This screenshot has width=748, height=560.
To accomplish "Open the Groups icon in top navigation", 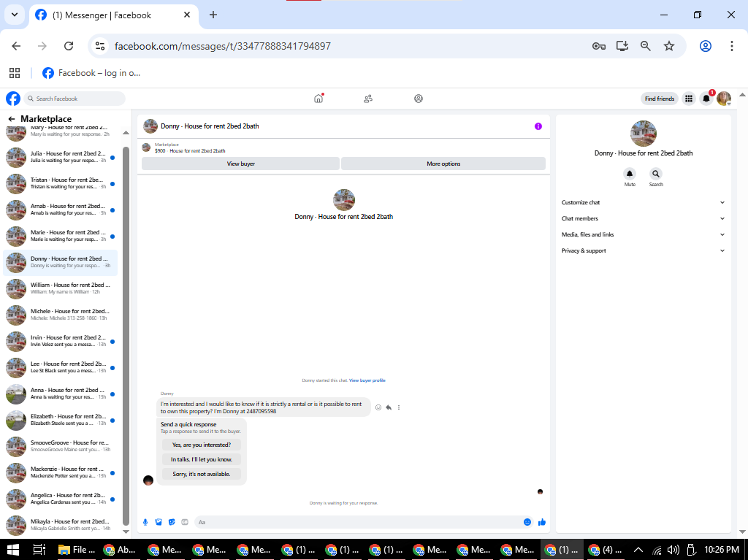I will coord(419,99).
